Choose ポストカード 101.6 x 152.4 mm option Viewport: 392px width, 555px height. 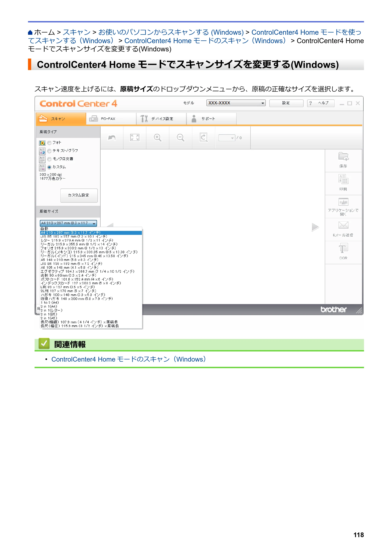[91, 279]
